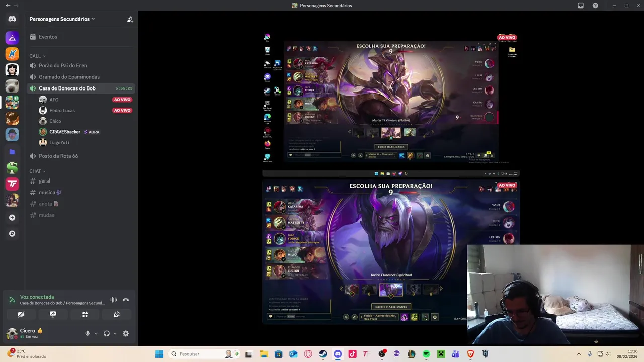
Task: Open Discord direct messages home
Action: [12, 19]
